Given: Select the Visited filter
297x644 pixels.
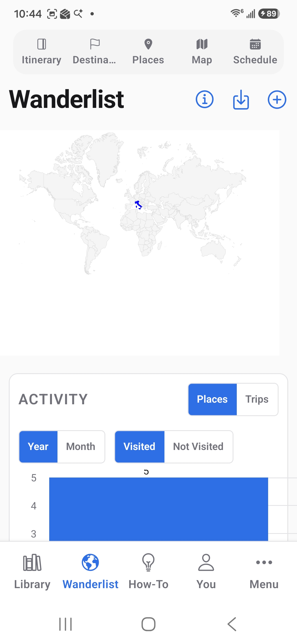Looking at the screenshot, I should click(x=139, y=446).
